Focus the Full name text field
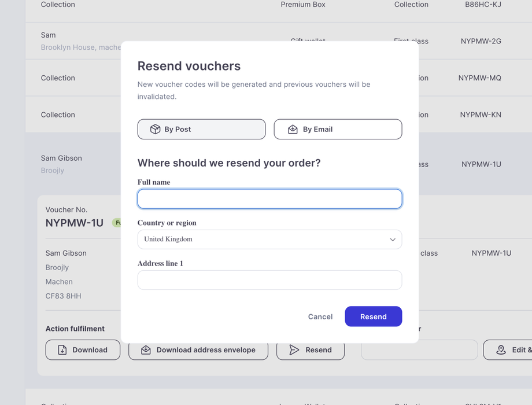 (x=269, y=199)
